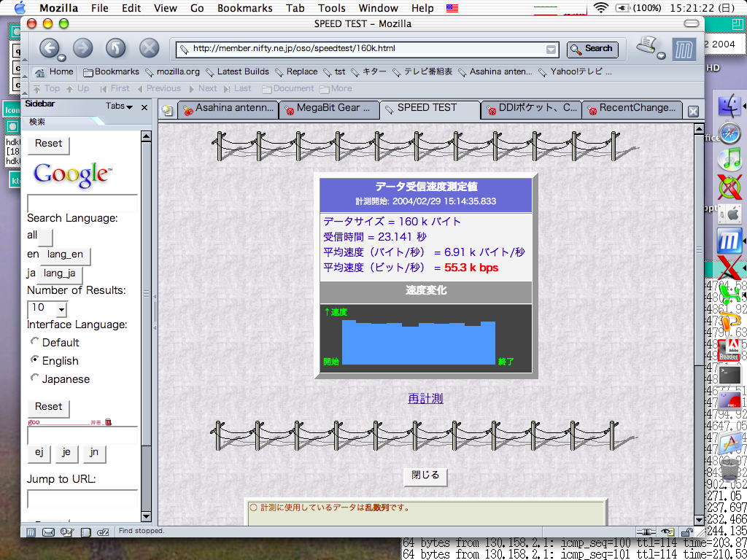Open System Preferences in the Dock
The image size is (747, 560).
pyautogui.click(x=729, y=216)
